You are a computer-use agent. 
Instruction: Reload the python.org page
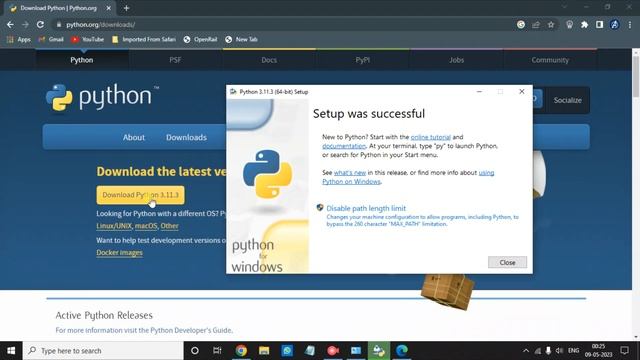(x=40, y=24)
